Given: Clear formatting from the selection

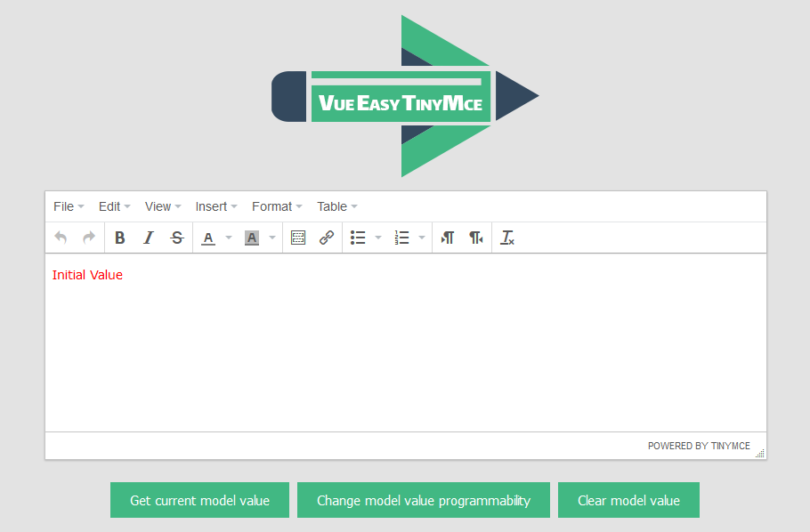Looking at the screenshot, I should point(507,238).
